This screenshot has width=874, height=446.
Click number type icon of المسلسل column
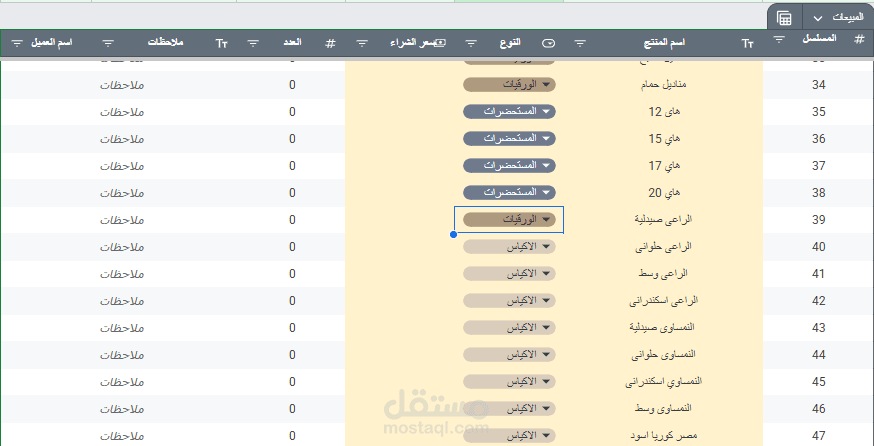[858, 38]
